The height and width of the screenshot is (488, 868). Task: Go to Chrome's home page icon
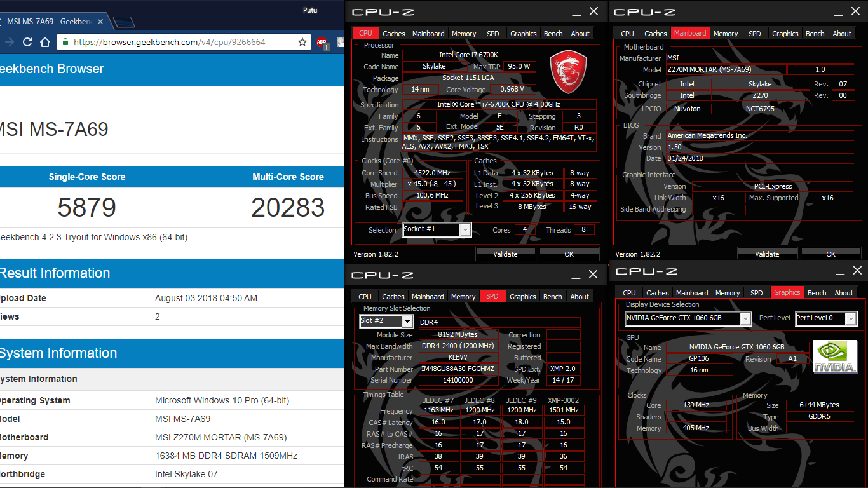[45, 42]
